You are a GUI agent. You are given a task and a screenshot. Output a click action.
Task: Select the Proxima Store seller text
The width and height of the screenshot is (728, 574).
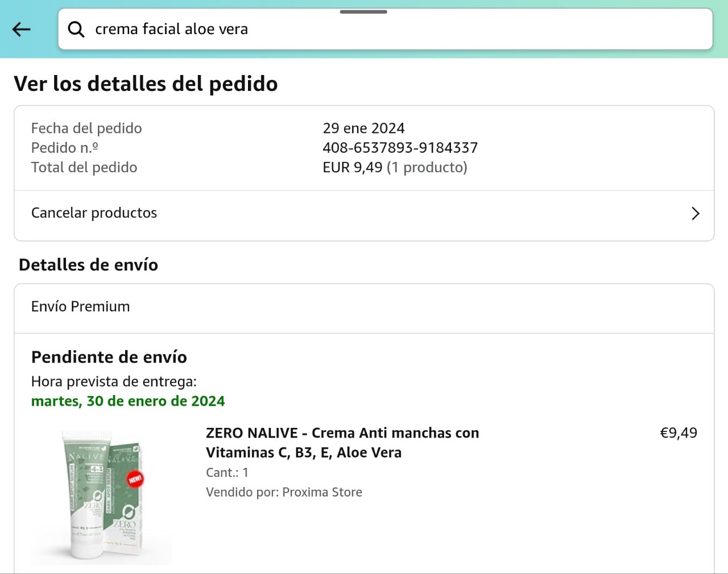(x=322, y=492)
